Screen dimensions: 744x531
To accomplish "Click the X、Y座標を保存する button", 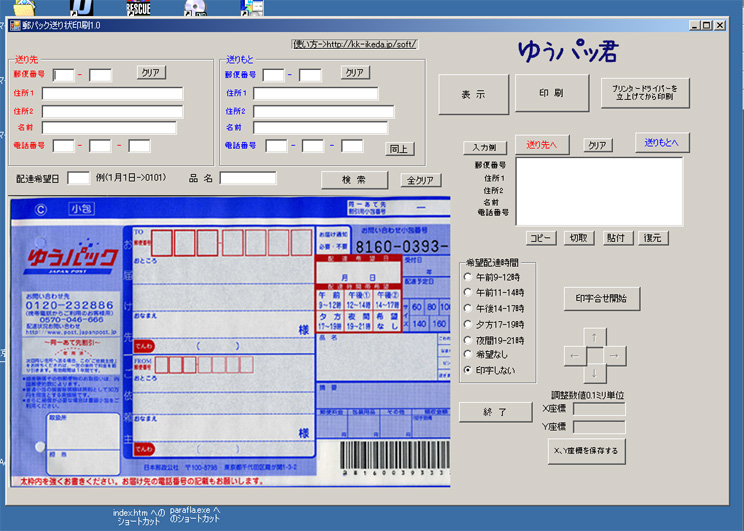I will (x=587, y=451).
